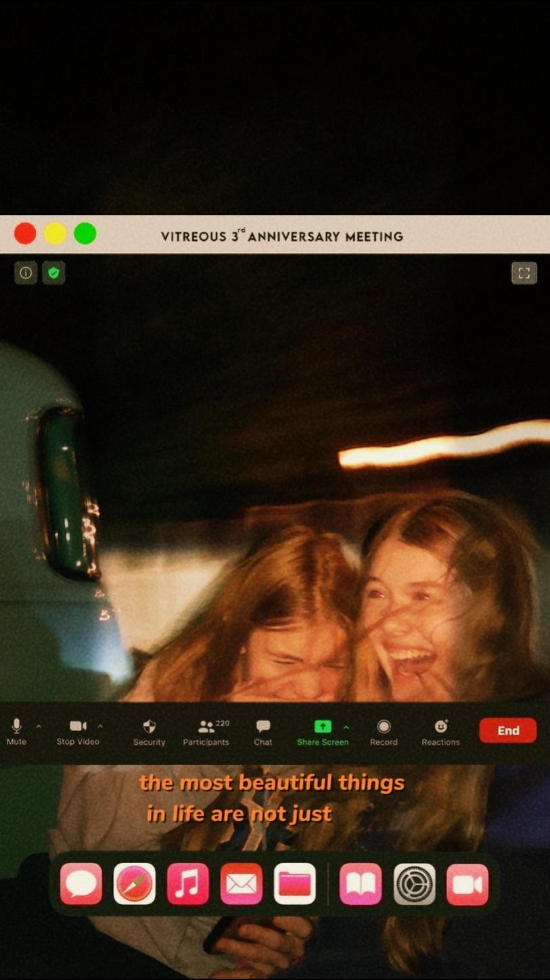Click the Vitreous 3rd Anniversary Meeting title
550x980 pixels.
[x=281, y=237]
